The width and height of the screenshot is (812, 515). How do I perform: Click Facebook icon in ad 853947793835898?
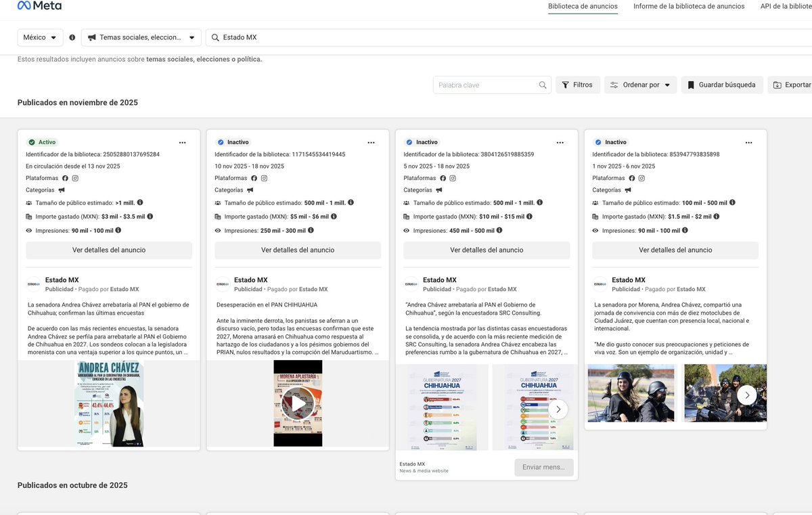632,178
